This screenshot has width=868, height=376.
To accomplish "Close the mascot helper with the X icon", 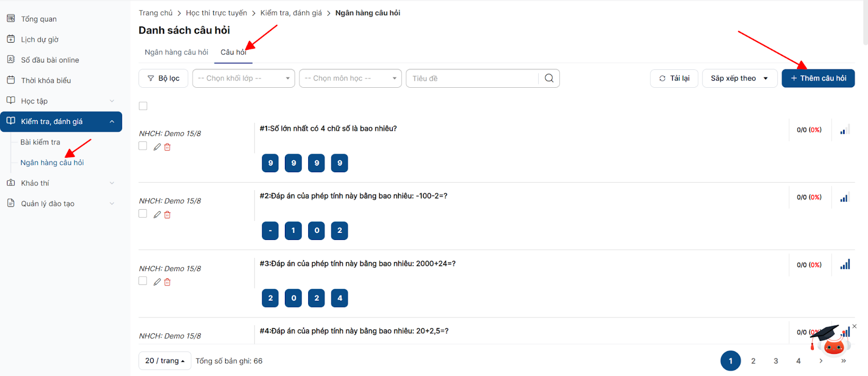I will tap(854, 326).
